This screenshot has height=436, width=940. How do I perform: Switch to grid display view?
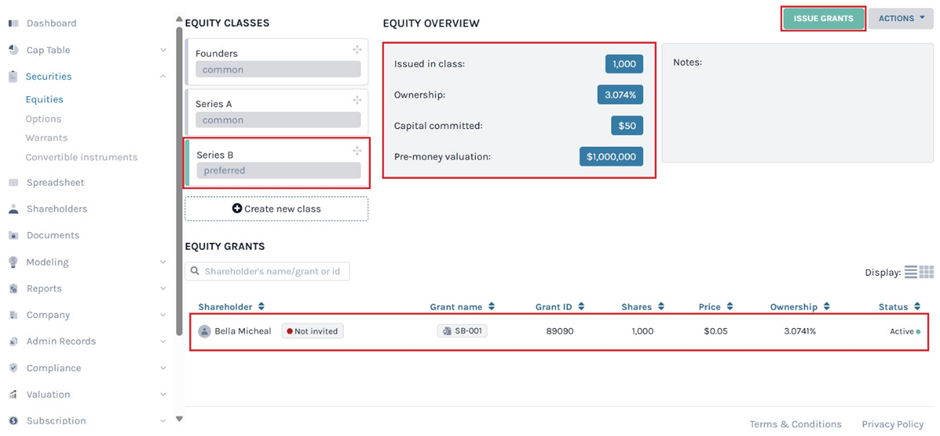pos(927,272)
